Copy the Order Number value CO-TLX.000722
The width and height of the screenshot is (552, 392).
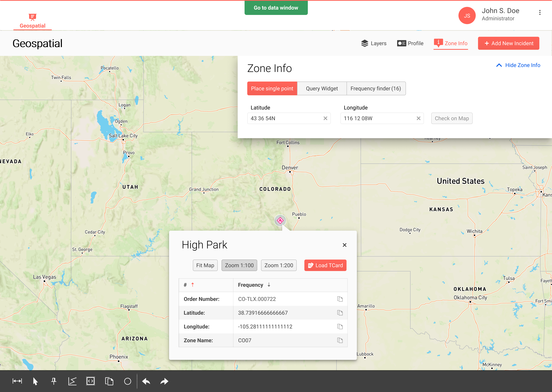click(340, 299)
